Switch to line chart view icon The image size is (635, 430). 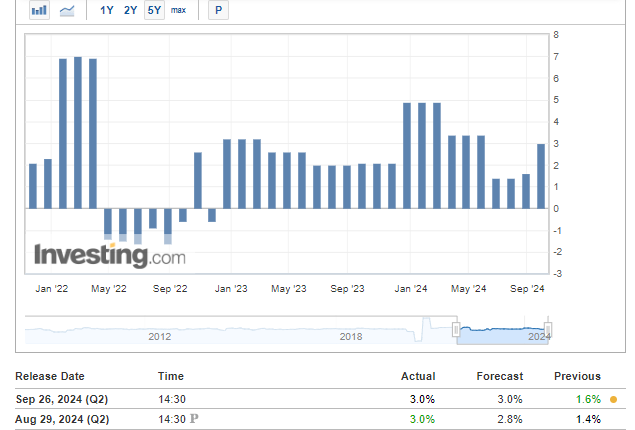tap(68, 11)
